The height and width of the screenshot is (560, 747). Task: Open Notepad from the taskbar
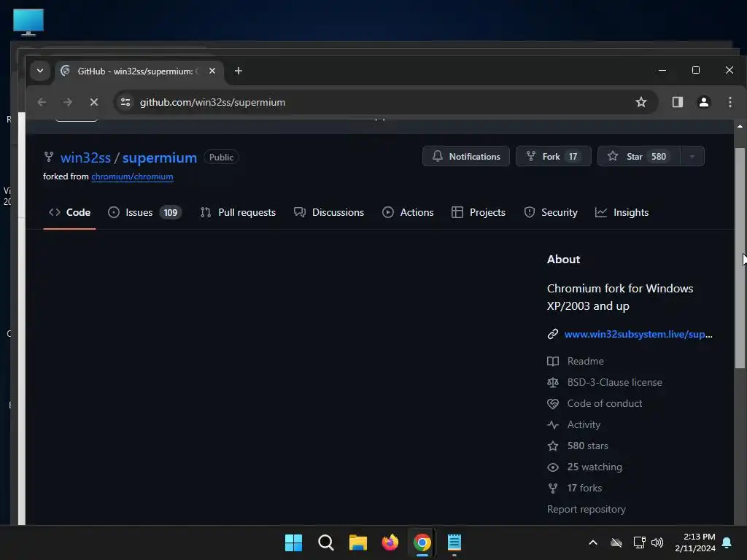click(x=454, y=542)
